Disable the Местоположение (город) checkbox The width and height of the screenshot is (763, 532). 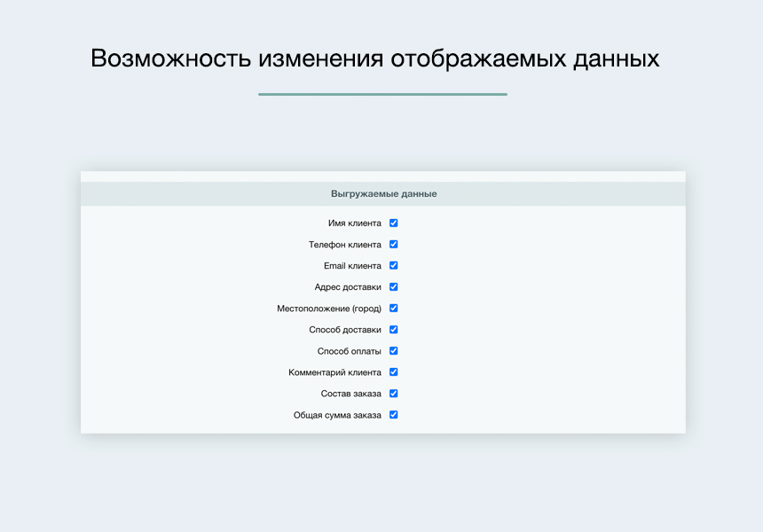pos(393,308)
